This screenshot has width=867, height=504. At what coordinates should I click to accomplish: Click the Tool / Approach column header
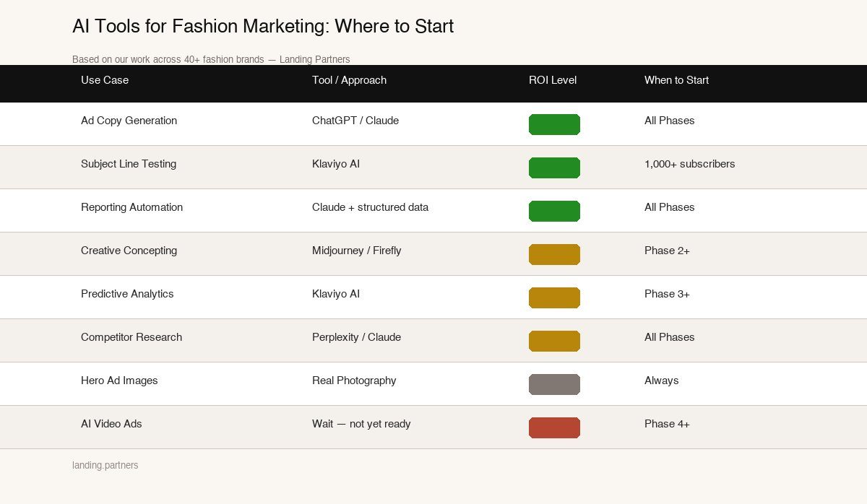[x=349, y=80]
